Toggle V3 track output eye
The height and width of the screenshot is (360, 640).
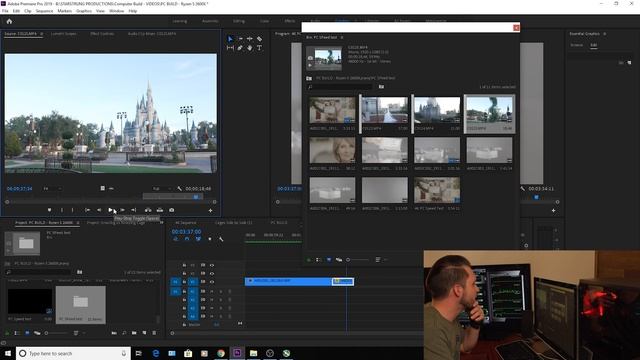coord(212,265)
